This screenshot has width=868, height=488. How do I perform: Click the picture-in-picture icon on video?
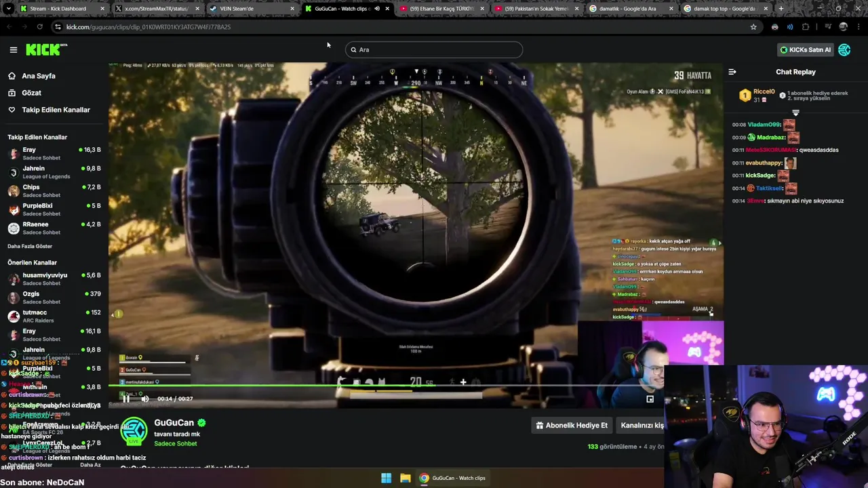tap(650, 399)
